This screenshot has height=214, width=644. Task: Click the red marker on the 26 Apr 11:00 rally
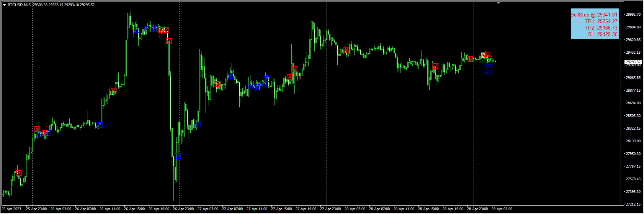pyautogui.click(x=113, y=91)
